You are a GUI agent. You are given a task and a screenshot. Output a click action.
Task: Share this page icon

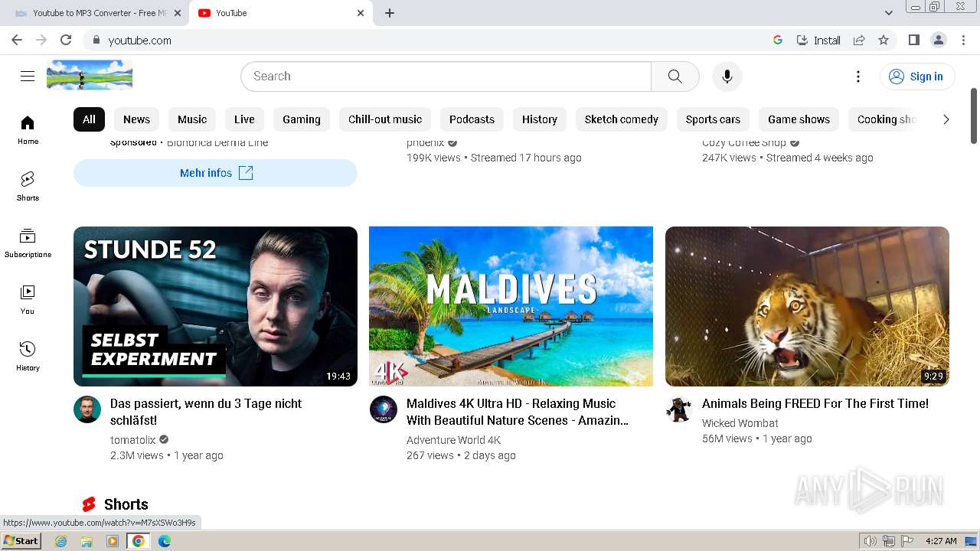859,40
